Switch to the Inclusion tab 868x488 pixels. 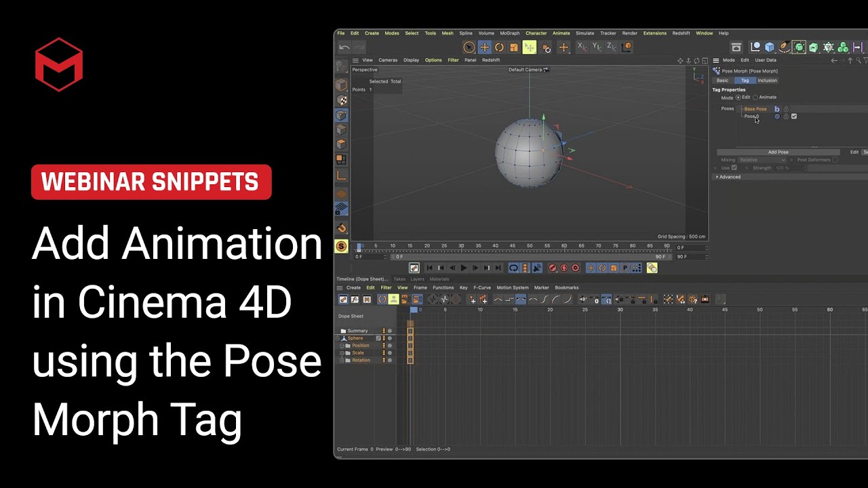pyautogui.click(x=768, y=81)
